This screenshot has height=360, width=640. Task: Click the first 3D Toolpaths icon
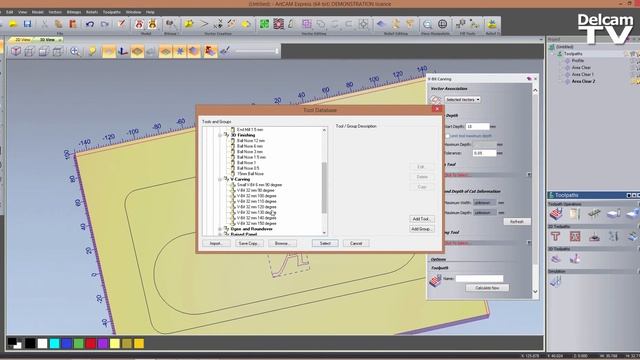pyautogui.click(x=556, y=258)
